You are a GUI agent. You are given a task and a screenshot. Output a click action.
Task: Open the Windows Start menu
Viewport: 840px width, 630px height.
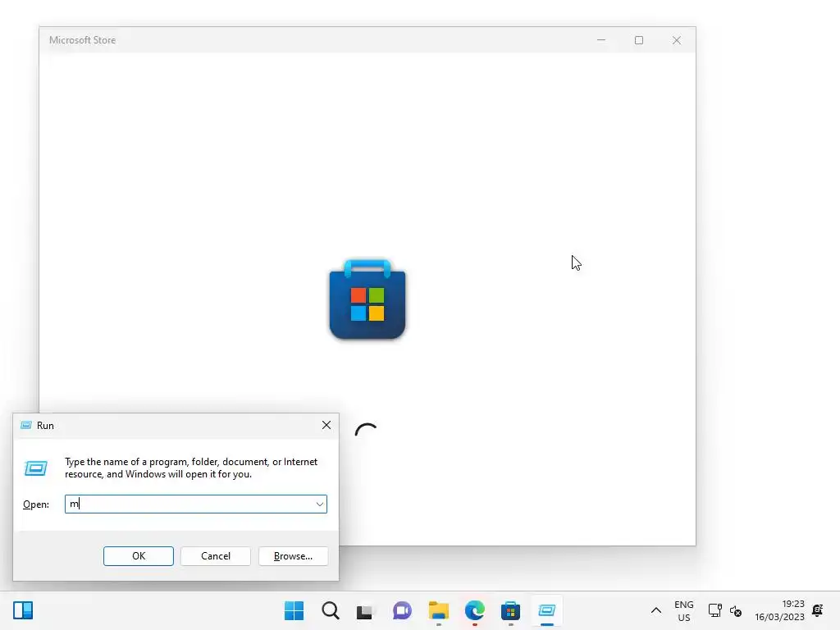(294, 610)
